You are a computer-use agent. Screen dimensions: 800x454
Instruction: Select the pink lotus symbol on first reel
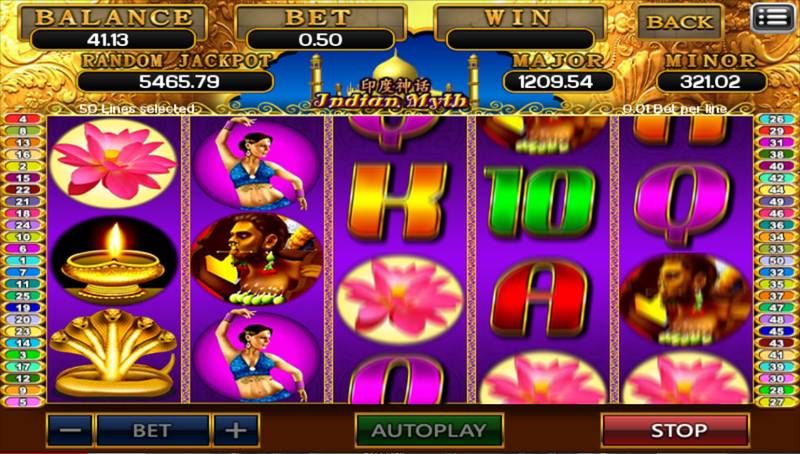tap(114, 161)
